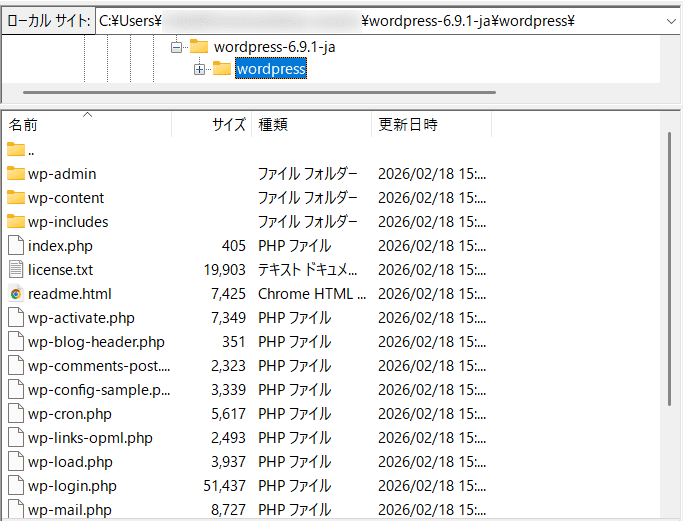Click the wp-links-opml.php file icon
This screenshot has width=683, height=521.
[16, 437]
